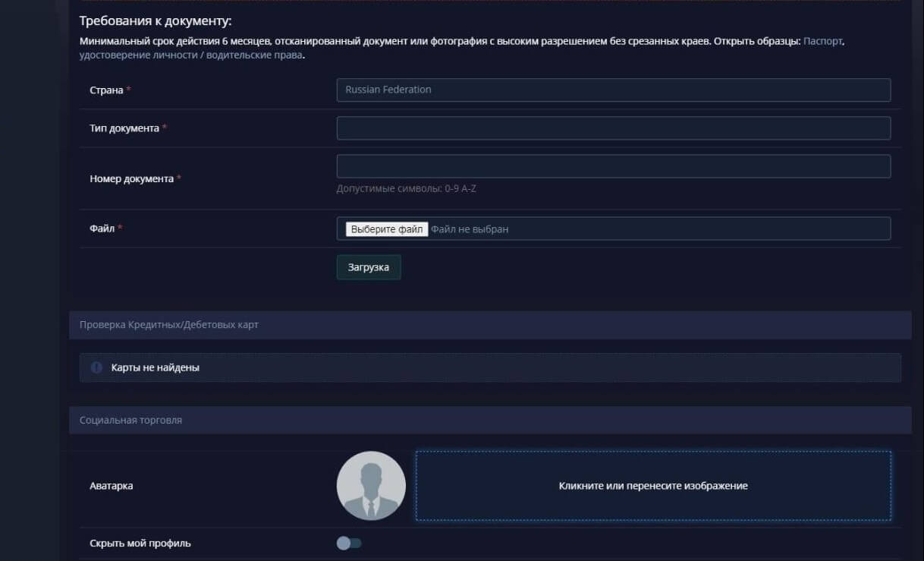Collapse the Социальная торговля section header
924x561 pixels.
coord(489,420)
